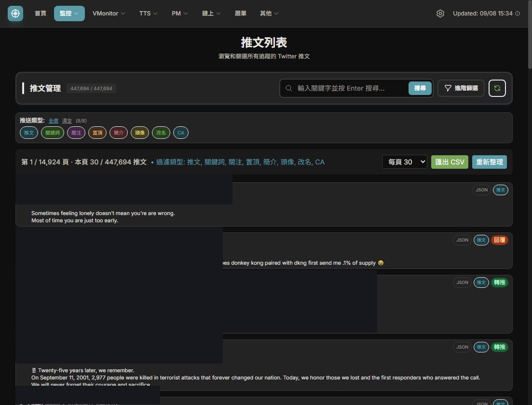This screenshot has width=532, height=405.
Task: Click the 447,694 / 447,694 count badge
Action: (91, 88)
